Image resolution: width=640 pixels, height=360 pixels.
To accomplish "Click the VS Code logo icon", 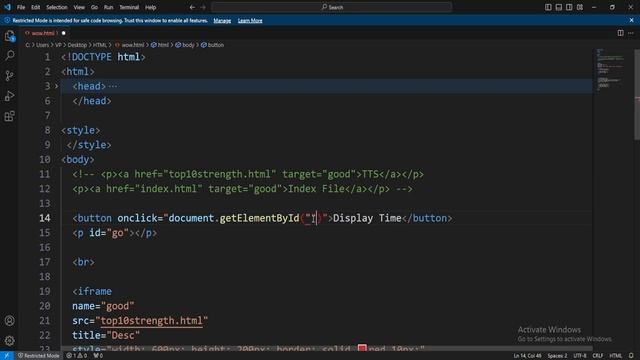I will click(7, 7).
